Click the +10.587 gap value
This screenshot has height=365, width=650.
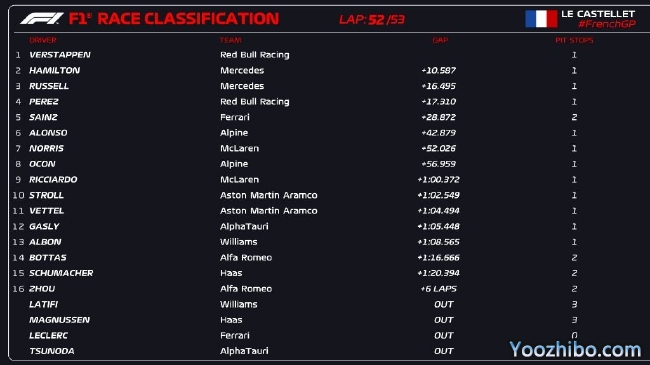(438, 71)
